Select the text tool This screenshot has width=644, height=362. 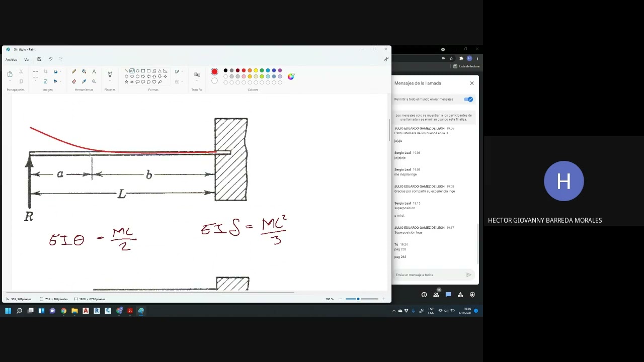click(94, 72)
